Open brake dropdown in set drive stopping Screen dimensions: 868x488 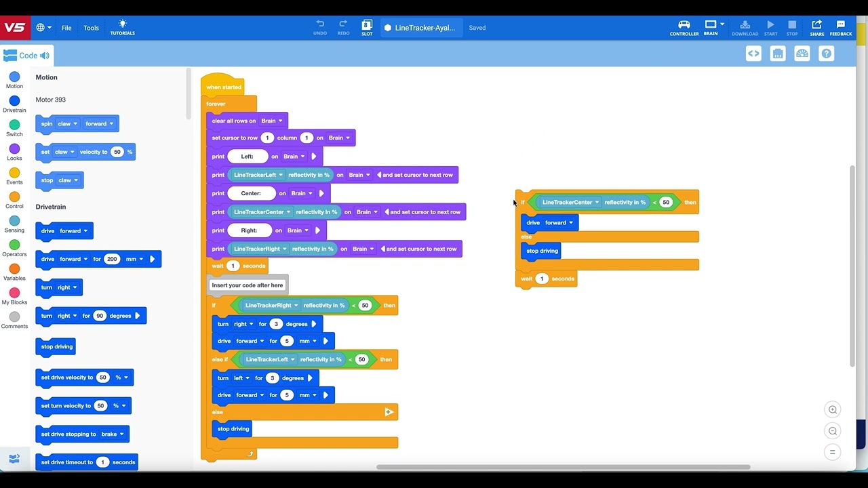tap(113, 434)
